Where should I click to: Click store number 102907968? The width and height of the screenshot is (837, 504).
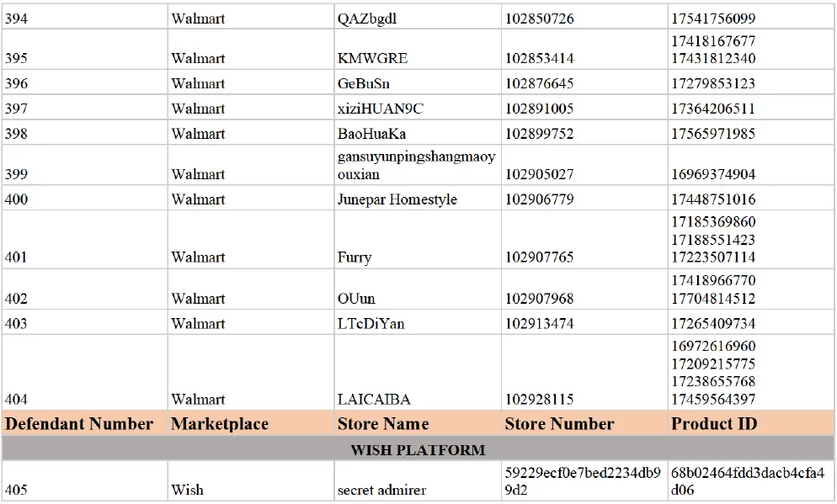pos(539,299)
